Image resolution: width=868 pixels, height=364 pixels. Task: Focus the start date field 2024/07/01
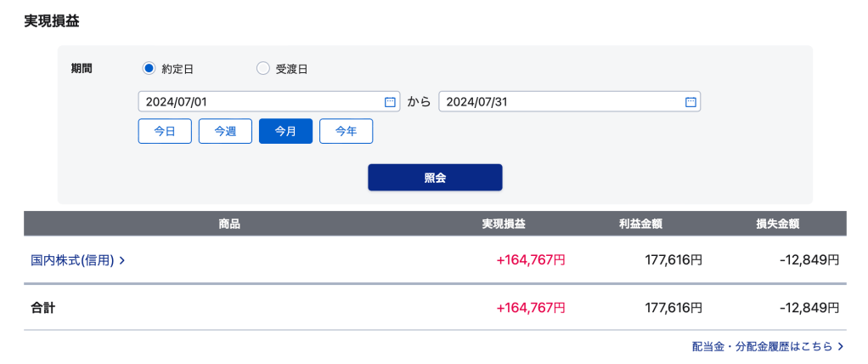[x=259, y=102]
